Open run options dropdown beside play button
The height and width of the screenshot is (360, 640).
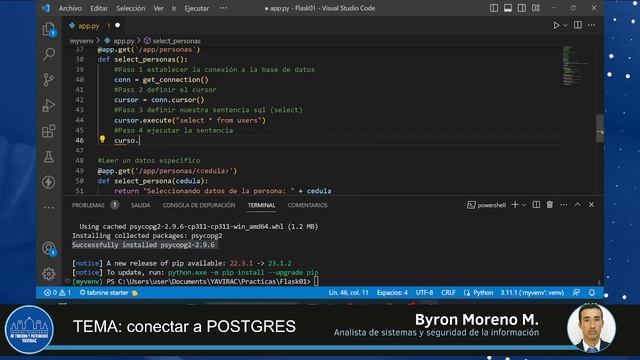(x=565, y=25)
